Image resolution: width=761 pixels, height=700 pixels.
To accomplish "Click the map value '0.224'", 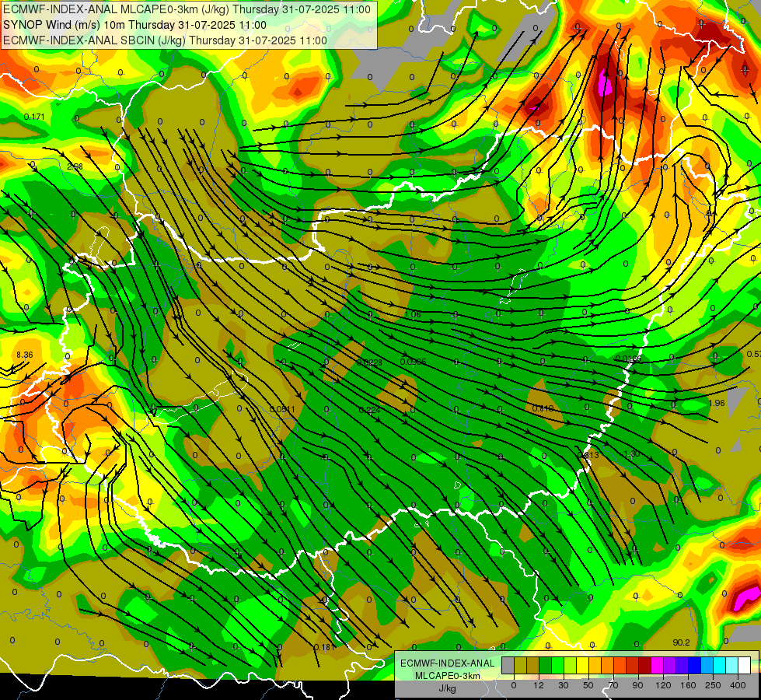I will (x=369, y=411).
